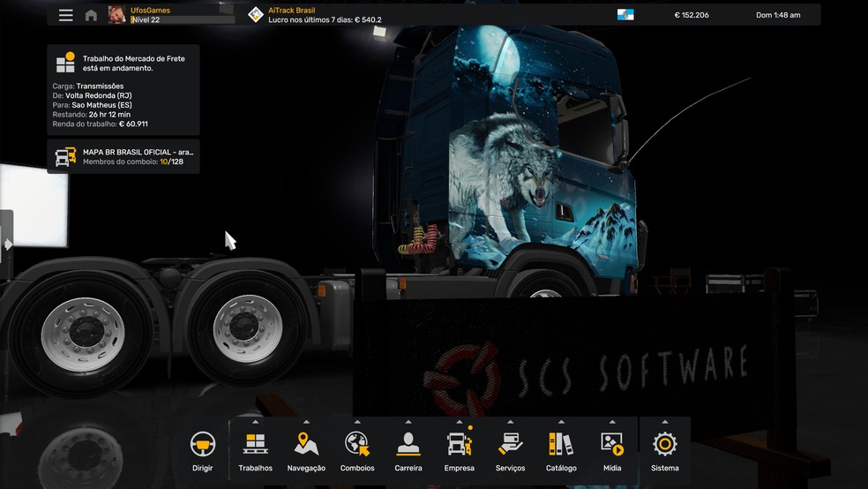Image resolution: width=868 pixels, height=489 pixels.
Task: Click the AiTrack Brasil company logo
Action: click(256, 15)
